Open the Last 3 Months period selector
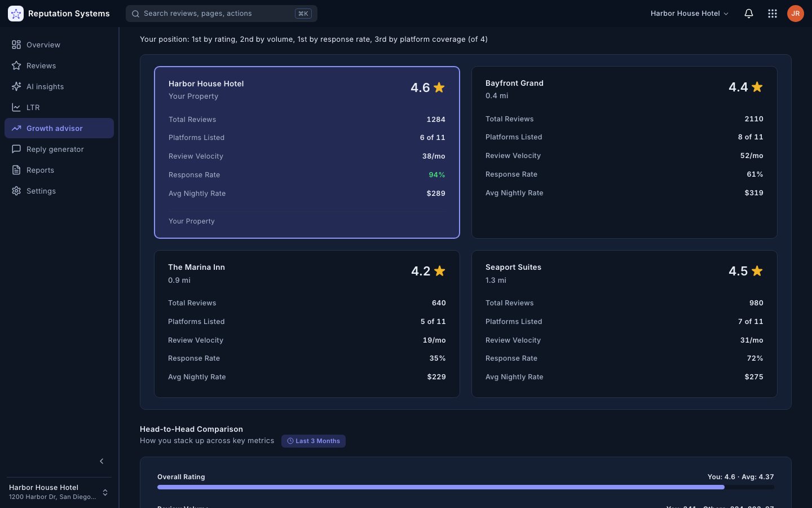The image size is (812, 508). (x=314, y=441)
